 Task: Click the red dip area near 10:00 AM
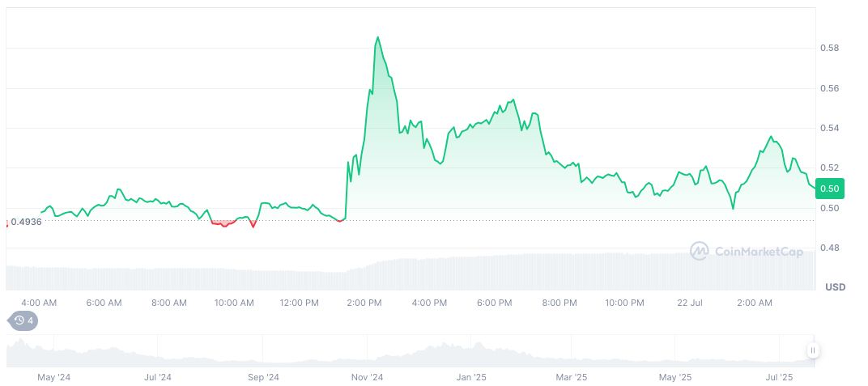(223, 223)
